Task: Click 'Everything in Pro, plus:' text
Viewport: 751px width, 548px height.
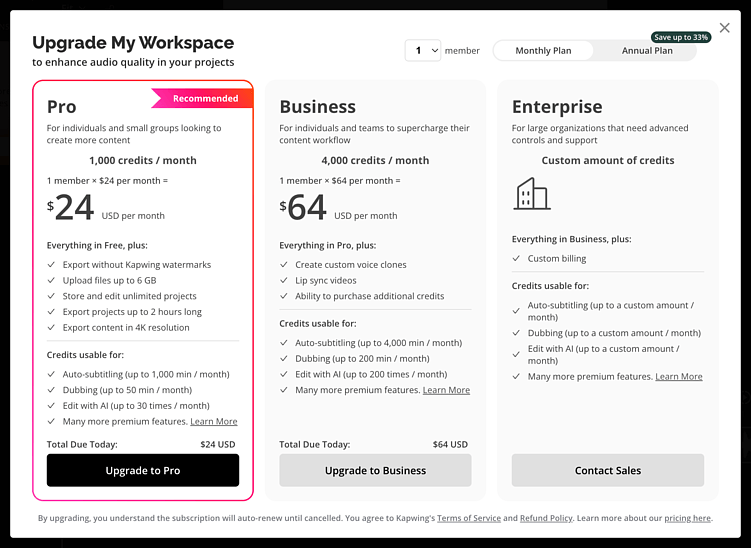Action: pos(328,245)
